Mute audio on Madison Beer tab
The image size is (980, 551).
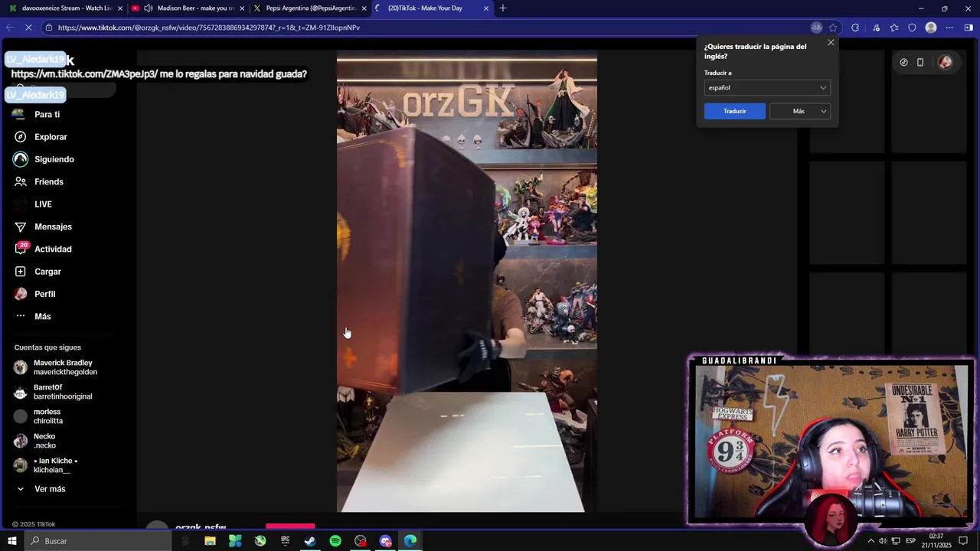(149, 8)
